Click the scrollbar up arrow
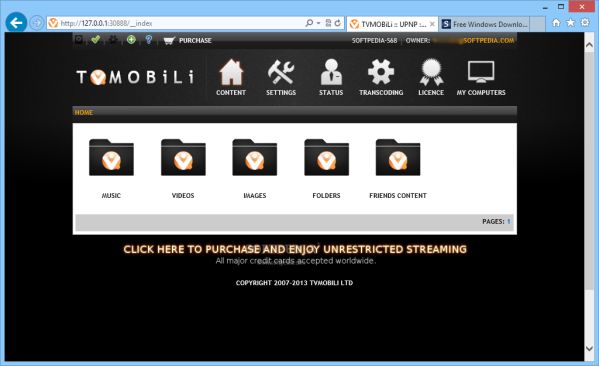The height and width of the screenshot is (366, 599). coord(589,45)
